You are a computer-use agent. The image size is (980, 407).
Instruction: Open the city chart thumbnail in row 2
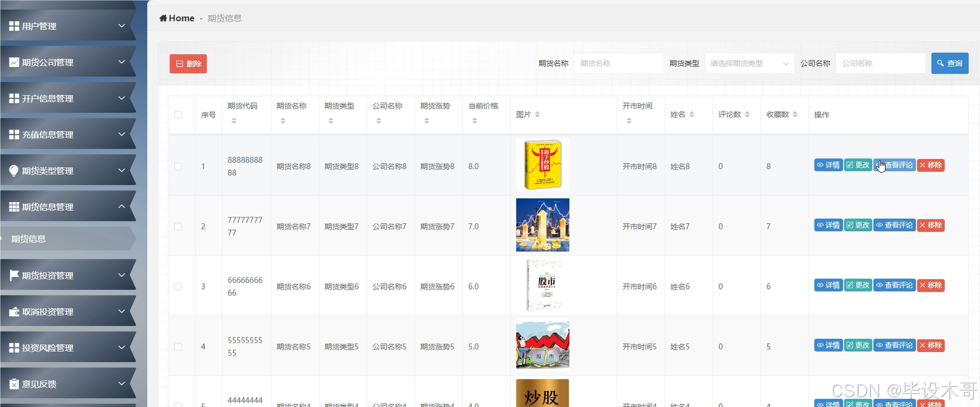tap(542, 225)
